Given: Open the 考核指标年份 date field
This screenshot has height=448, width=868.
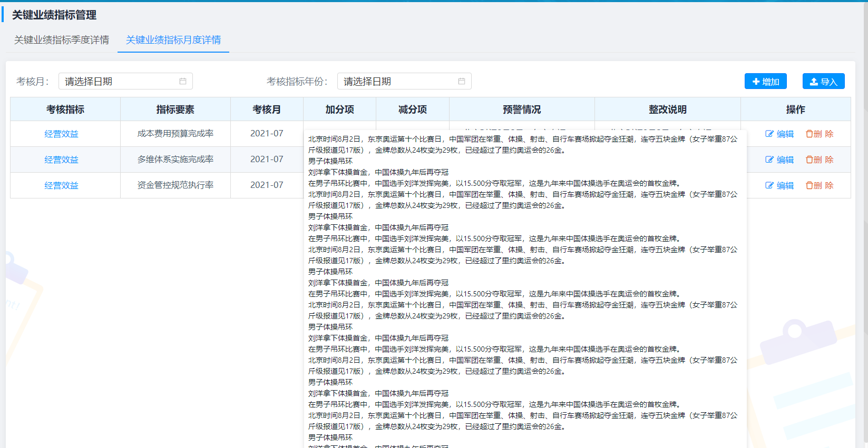Looking at the screenshot, I should click(404, 81).
